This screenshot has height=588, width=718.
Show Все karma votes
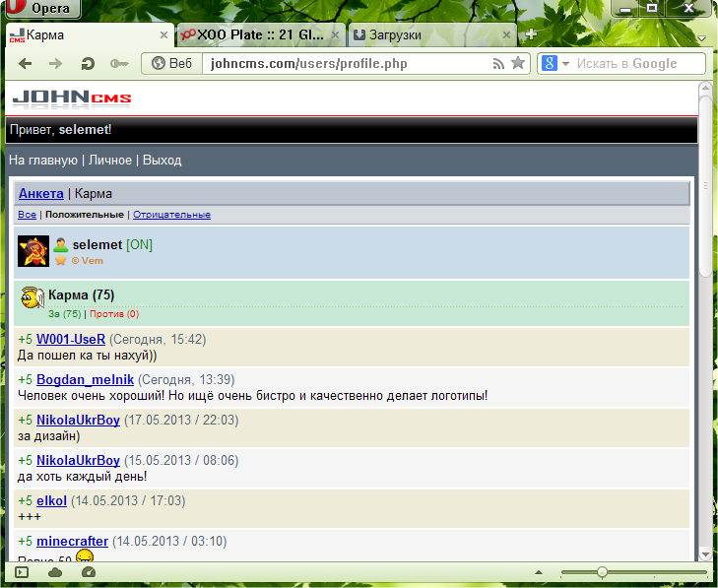[x=27, y=215]
